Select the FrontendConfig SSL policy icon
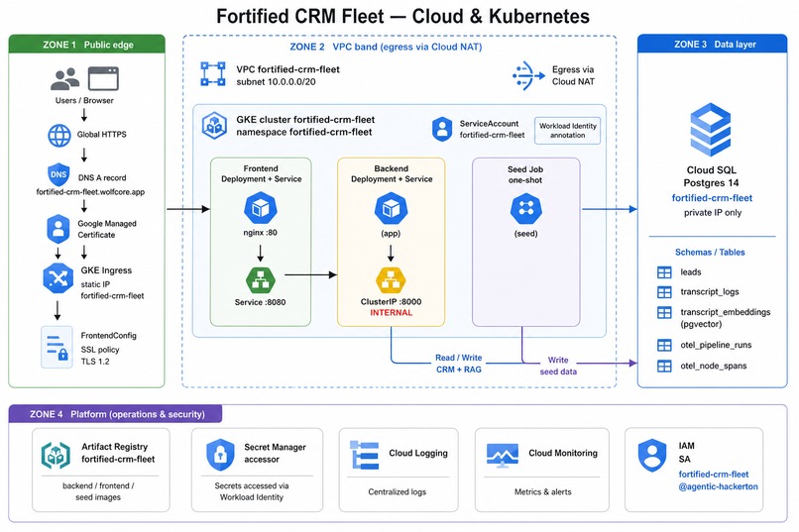This screenshot has width=799, height=532. click(57, 347)
